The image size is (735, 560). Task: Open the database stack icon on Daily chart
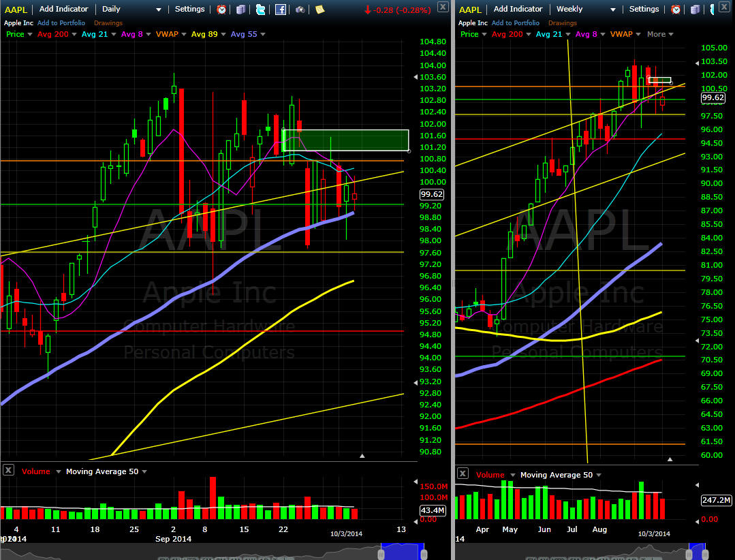point(240,10)
